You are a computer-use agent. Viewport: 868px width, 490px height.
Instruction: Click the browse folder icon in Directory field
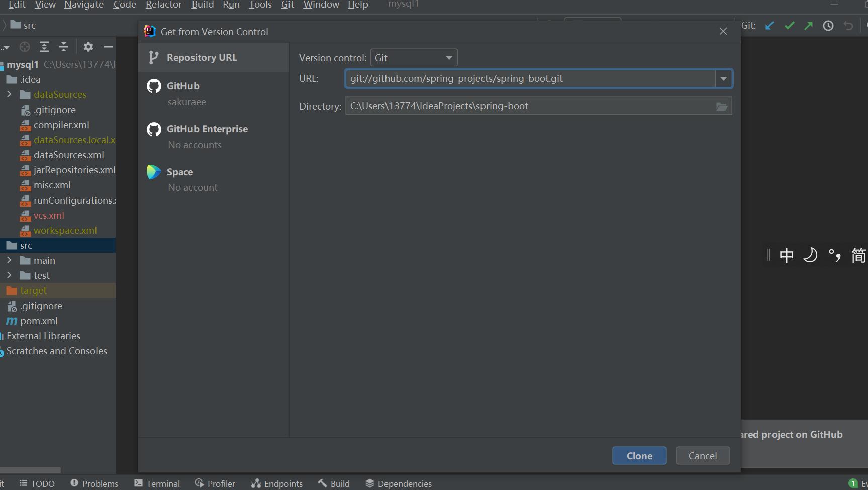click(722, 106)
